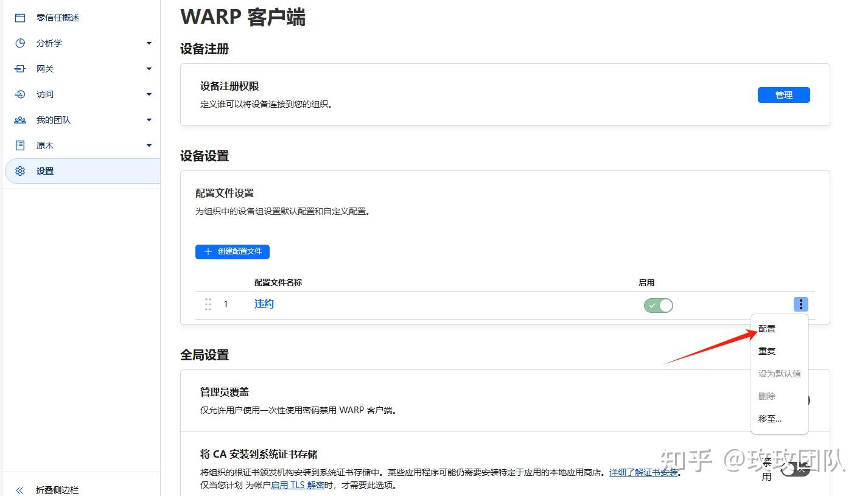This screenshot has width=868, height=496.
Task: Click the 原木 logs icon
Action: 19,145
